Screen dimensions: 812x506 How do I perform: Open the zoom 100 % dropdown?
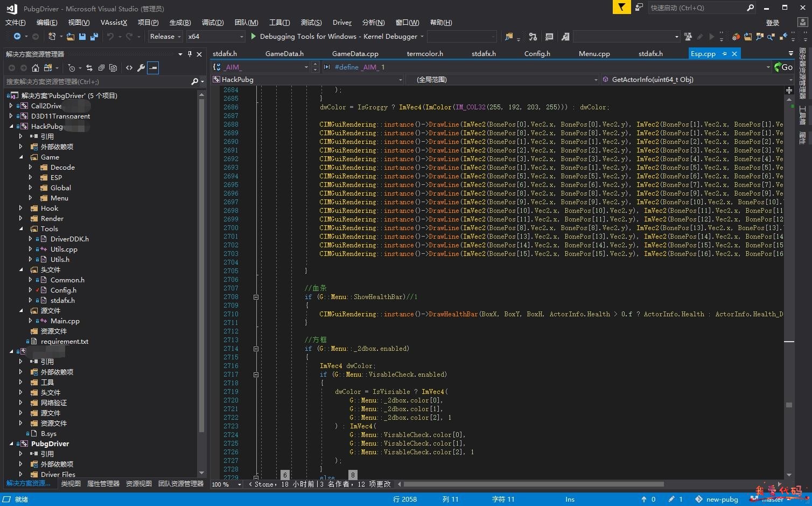coord(227,484)
